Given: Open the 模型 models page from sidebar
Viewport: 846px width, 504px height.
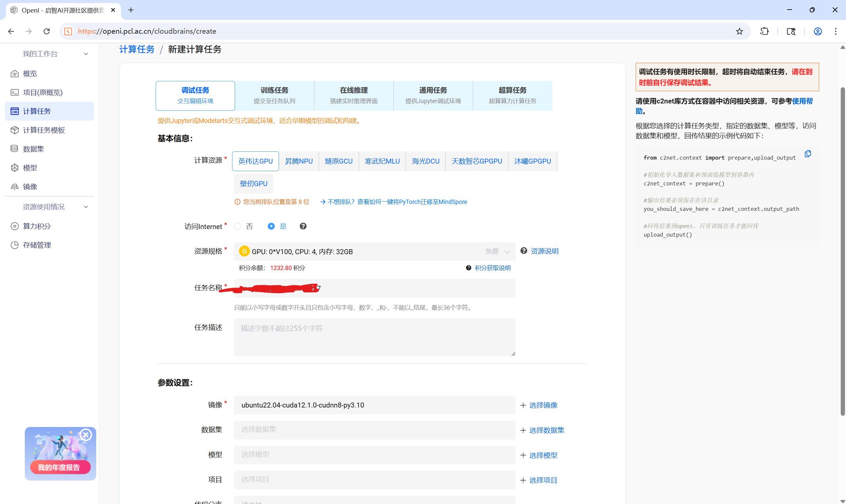Looking at the screenshot, I should coord(30,168).
